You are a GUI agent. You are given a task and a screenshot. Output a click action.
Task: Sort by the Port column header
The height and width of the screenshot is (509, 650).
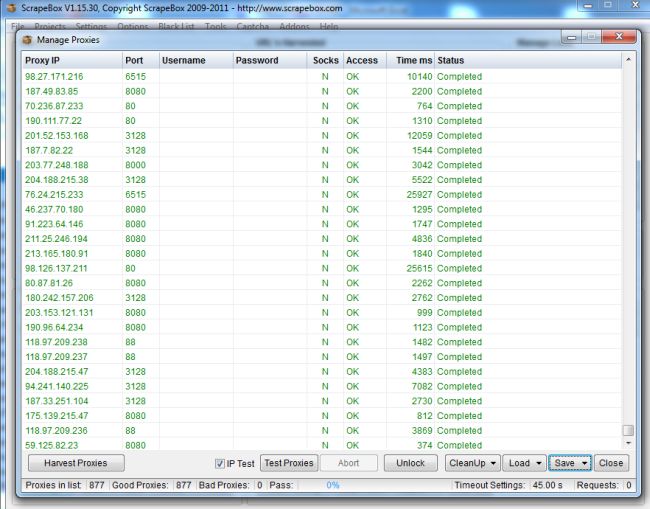(141, 61)
